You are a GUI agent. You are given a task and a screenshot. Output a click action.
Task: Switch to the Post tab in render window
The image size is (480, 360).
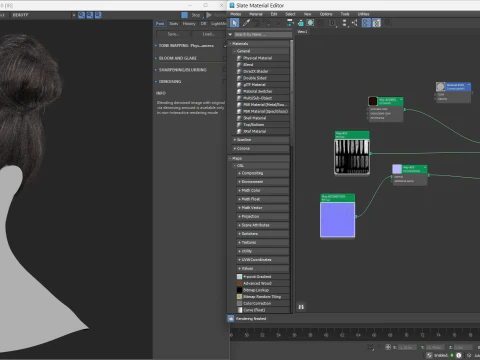click(160, 24)
